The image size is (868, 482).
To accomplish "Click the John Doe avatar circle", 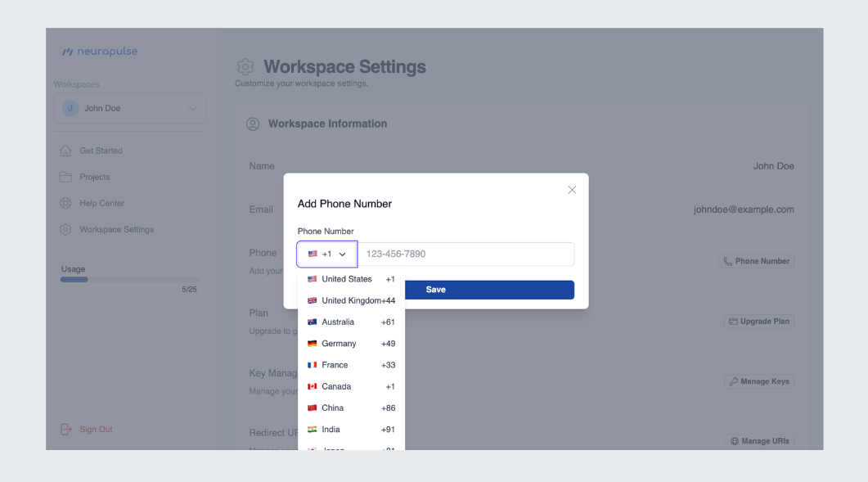I will 70,108.
